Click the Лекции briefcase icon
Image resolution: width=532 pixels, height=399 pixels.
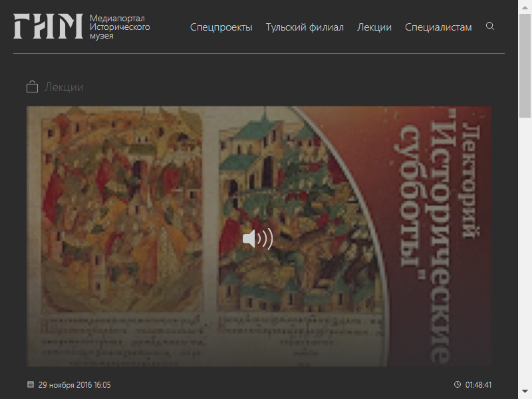pos(32,87)
